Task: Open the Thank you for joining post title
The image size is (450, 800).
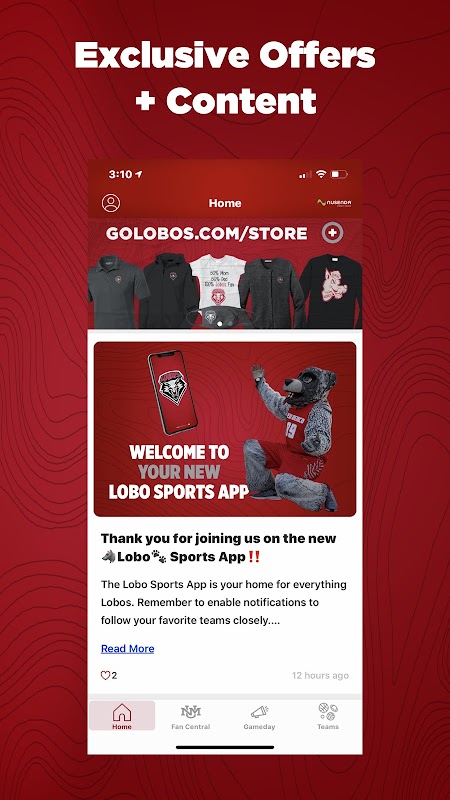Action: coord(218,547)
